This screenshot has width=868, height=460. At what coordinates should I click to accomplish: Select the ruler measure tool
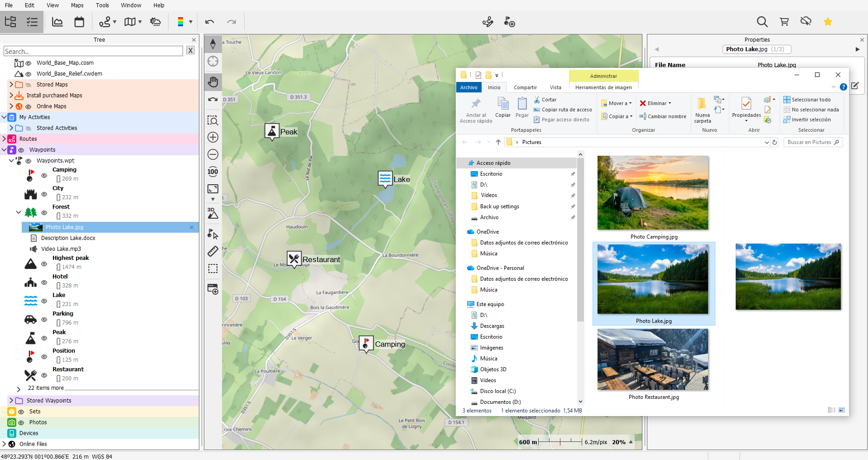coord(213,251)
